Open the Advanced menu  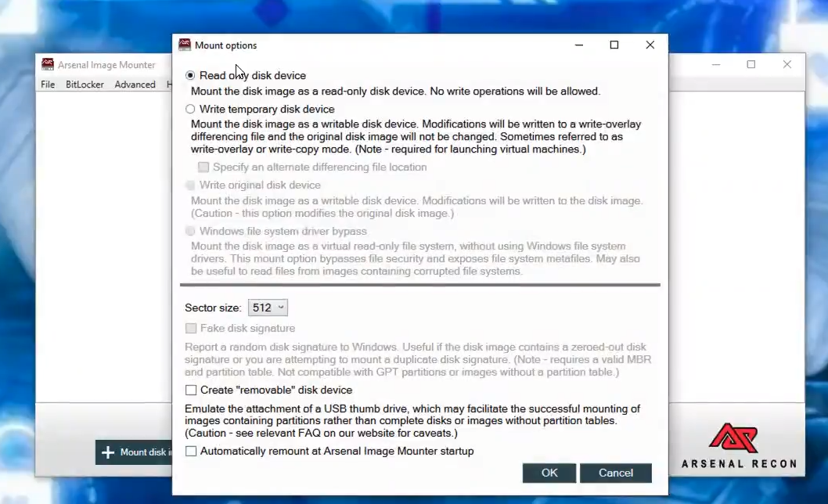click(135, 85)
